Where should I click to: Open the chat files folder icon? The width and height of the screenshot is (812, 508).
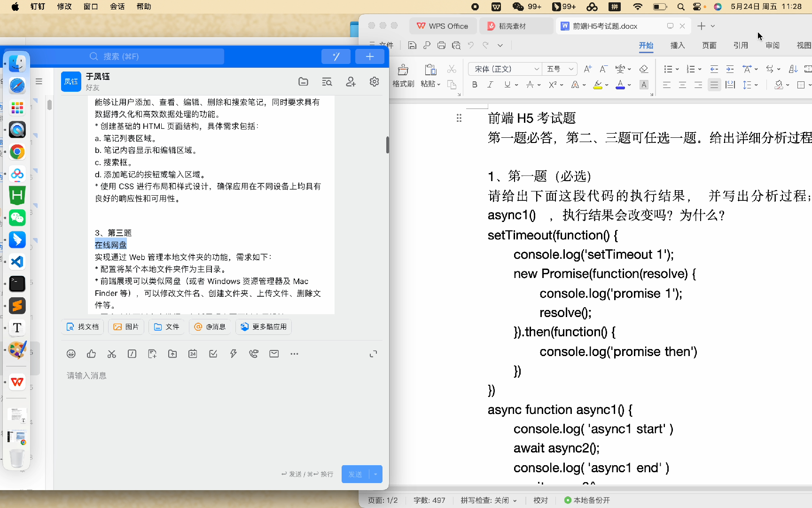click(303, 81)
